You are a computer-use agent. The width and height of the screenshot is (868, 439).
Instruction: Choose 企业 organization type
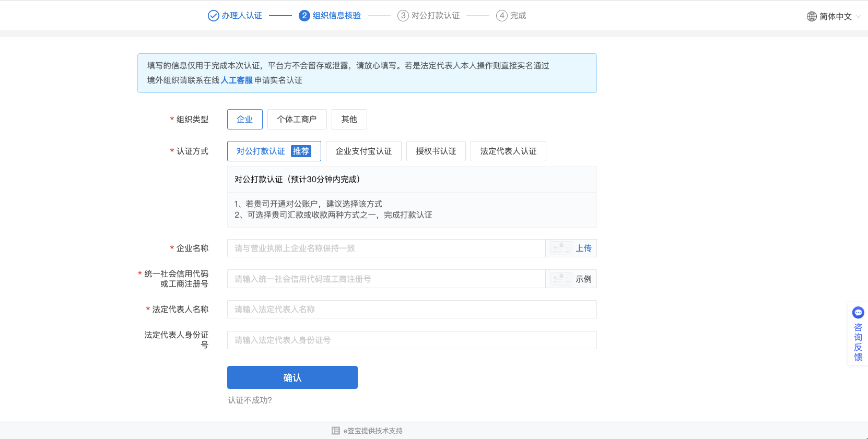pos(245,120)
